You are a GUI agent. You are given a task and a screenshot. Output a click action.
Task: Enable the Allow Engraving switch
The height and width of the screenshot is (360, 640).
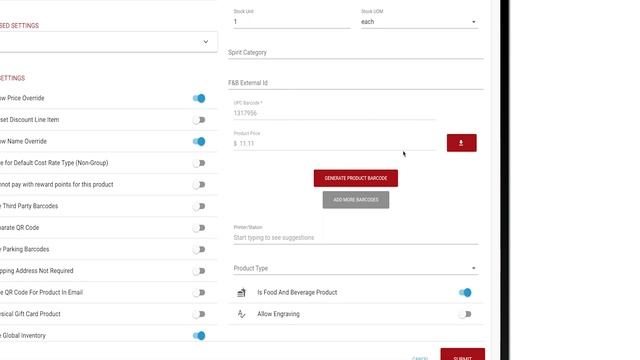click(x=465, y=314)
